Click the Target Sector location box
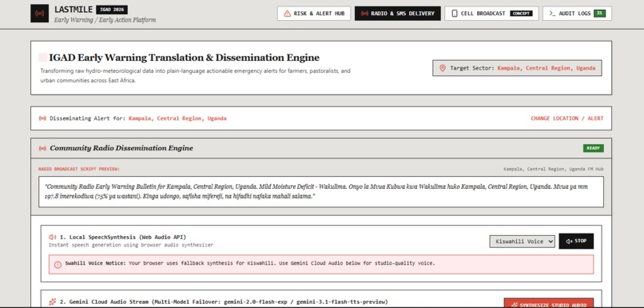The height and width of the screenshot is (308, 644). (x=517, y=68)
